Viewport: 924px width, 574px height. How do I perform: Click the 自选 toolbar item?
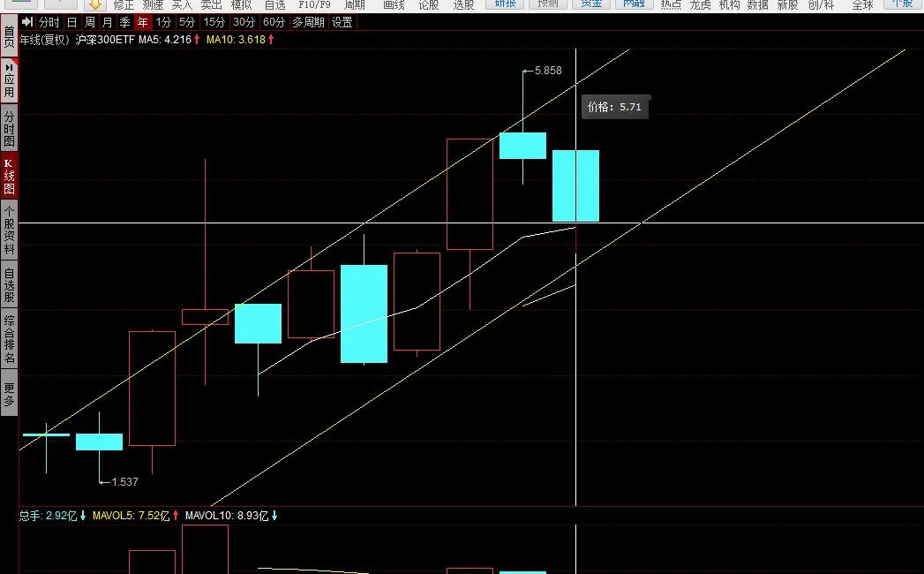274,4
